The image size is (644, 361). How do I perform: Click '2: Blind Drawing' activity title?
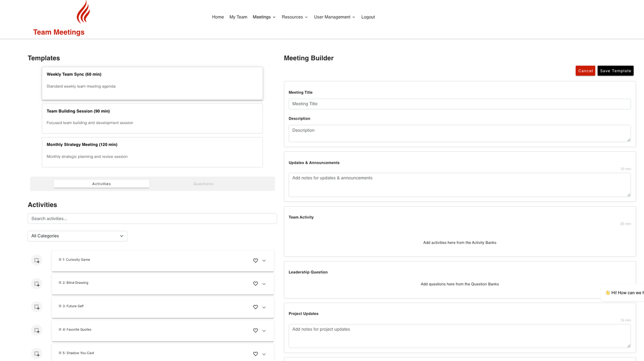tap(75, 283)
